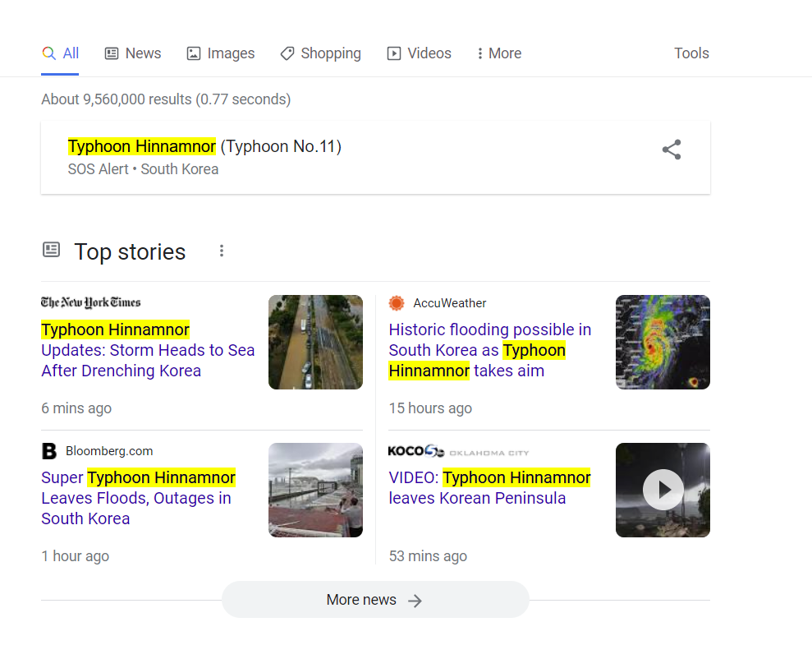Click The New York Times publisher logo
Screen dimensions: 812x645
[90, 302]
